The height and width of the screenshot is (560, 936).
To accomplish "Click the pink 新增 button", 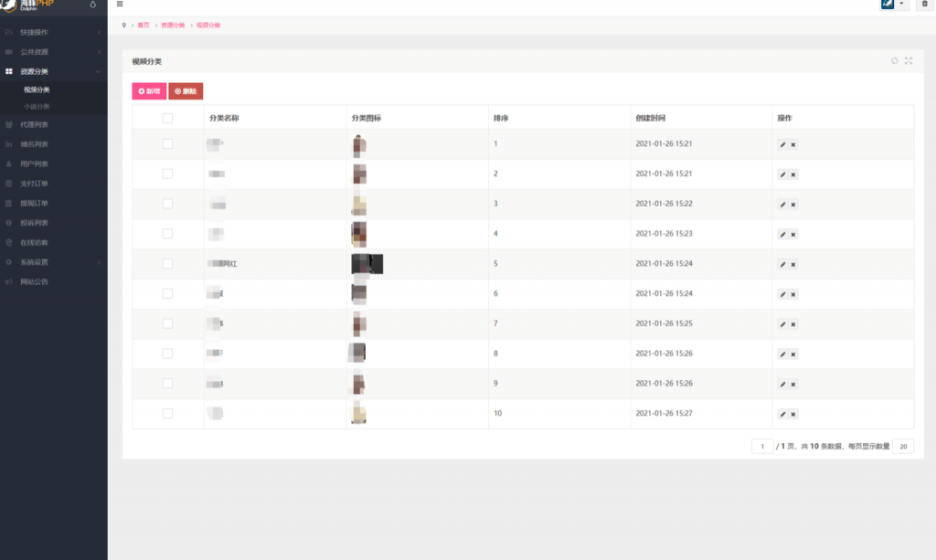I will 149,91.
